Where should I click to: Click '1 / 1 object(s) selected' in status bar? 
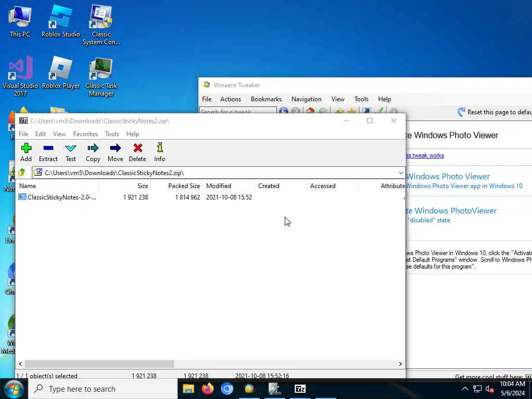47,376
